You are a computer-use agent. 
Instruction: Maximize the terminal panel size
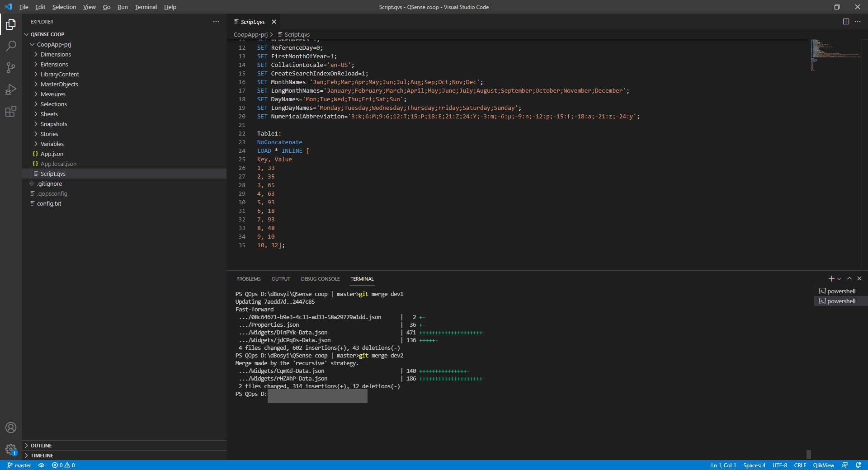click(849, 279)
